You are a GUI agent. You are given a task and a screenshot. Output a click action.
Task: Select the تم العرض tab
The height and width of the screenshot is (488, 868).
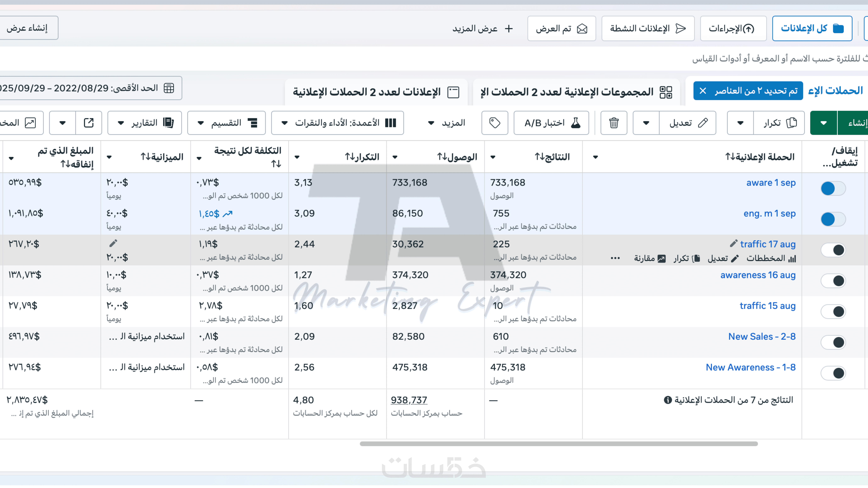(x=561, y=28)
